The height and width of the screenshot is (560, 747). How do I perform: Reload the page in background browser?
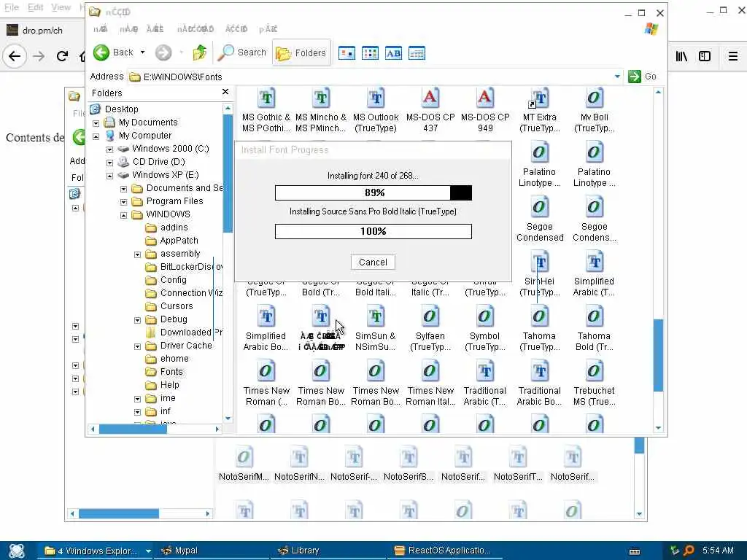(62, 56)
